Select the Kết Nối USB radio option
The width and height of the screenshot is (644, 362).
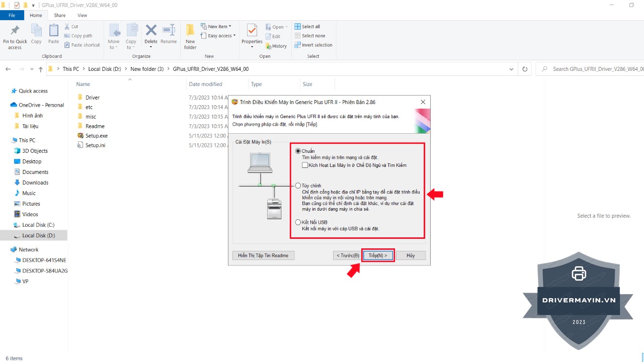tap(298, 222)
